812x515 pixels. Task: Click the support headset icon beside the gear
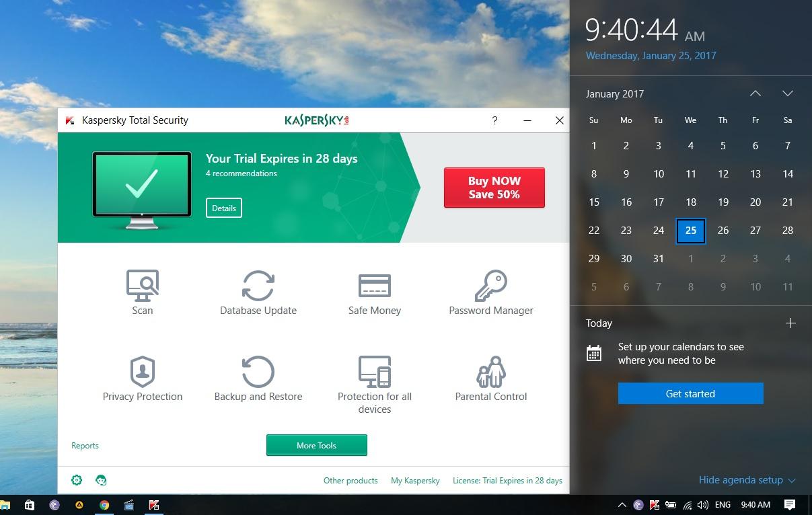[x=101, y=480]
